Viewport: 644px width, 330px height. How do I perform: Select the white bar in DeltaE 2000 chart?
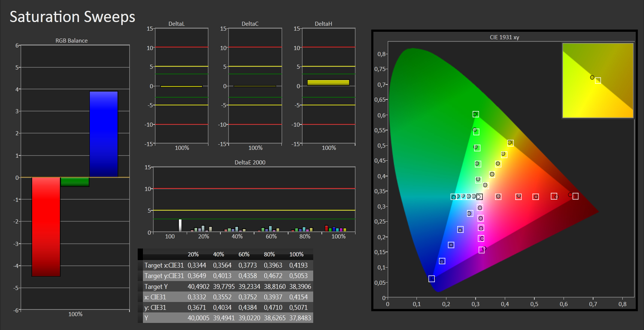tap(180, 225)
